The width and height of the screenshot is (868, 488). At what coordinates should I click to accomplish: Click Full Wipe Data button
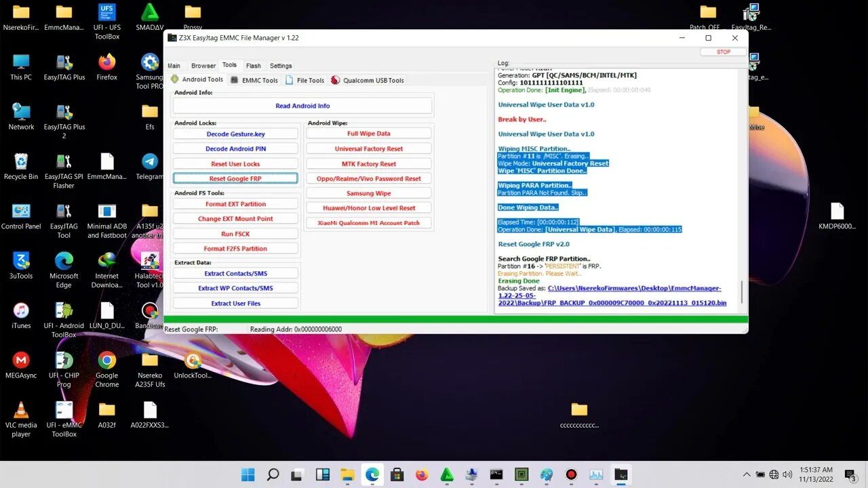[369, 134]
